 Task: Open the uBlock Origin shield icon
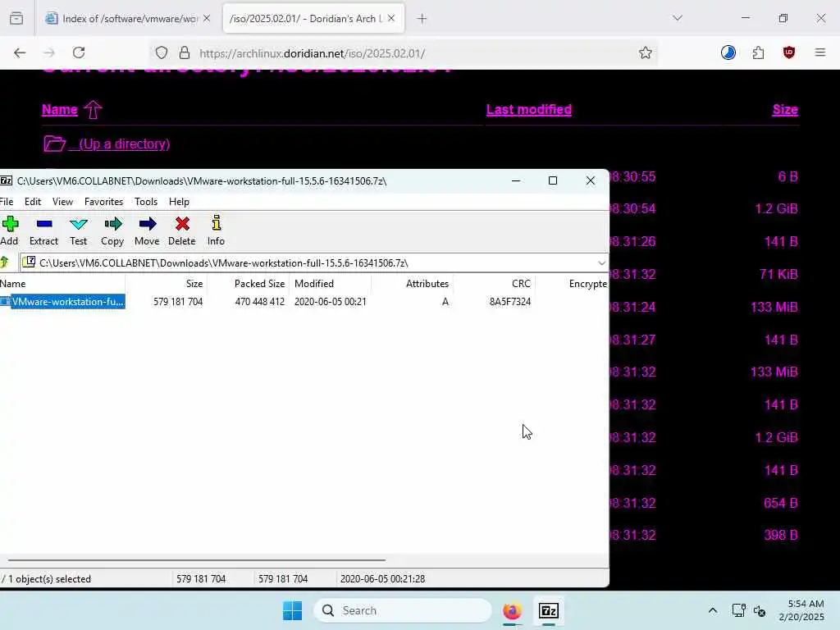788,52
